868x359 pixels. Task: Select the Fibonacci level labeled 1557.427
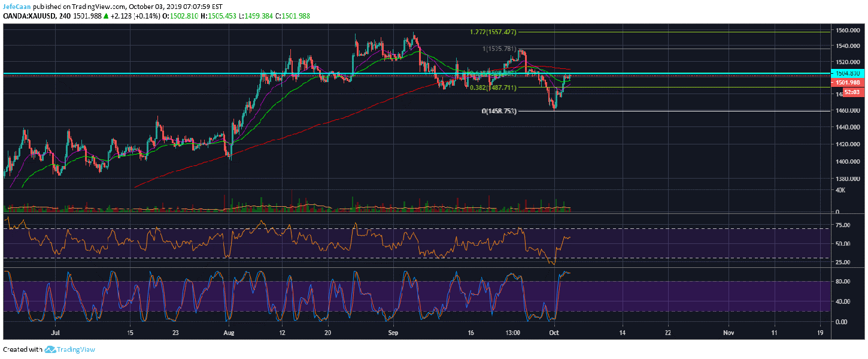point(494,32)
